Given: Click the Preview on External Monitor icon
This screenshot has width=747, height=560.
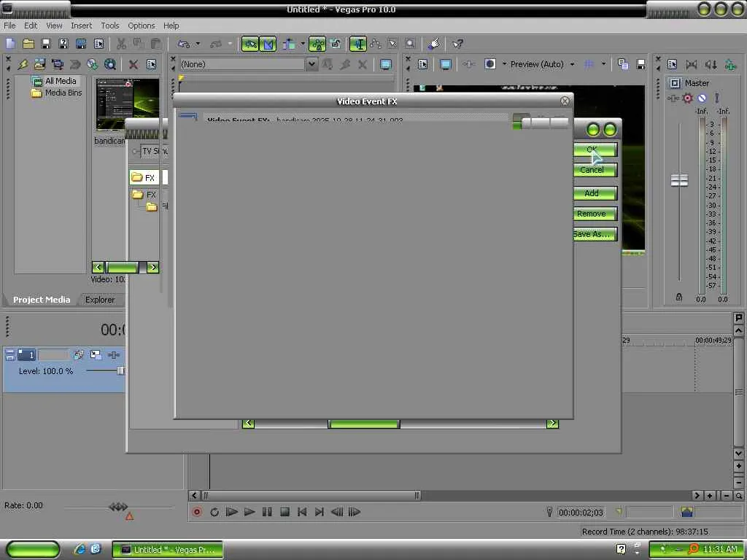Looking at the screenshot, I should [446, 64].
